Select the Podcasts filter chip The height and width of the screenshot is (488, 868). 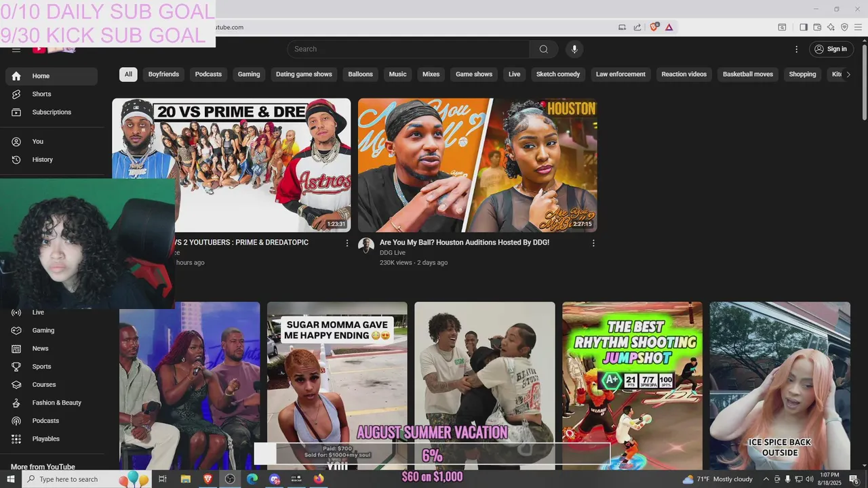[208, 75]
